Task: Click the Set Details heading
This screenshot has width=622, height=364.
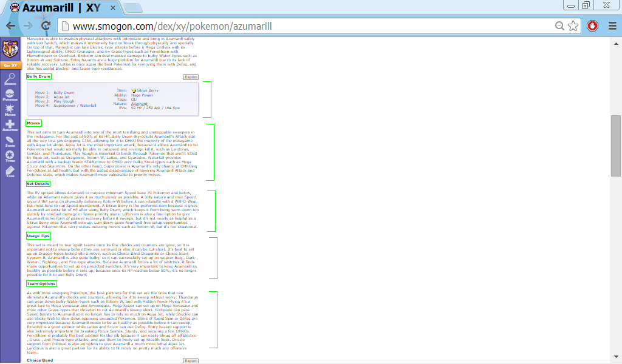Action: tap(38, 184)
